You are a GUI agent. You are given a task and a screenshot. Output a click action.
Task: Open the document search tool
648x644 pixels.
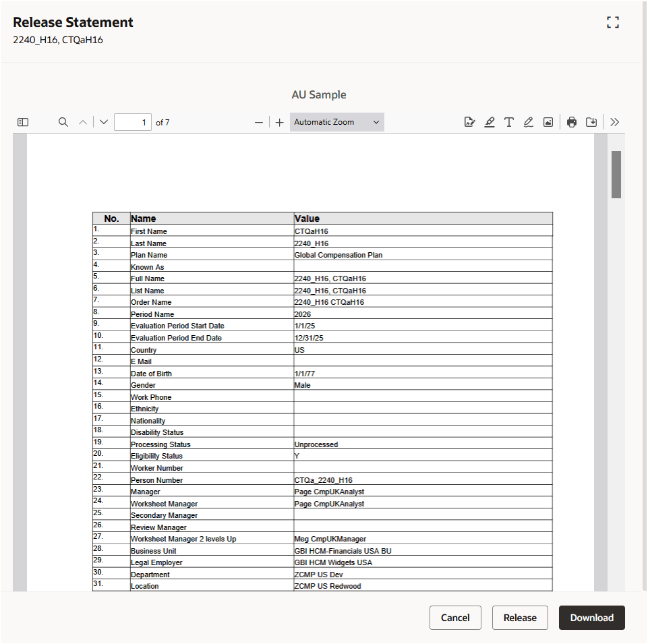(x=63, y=122)
